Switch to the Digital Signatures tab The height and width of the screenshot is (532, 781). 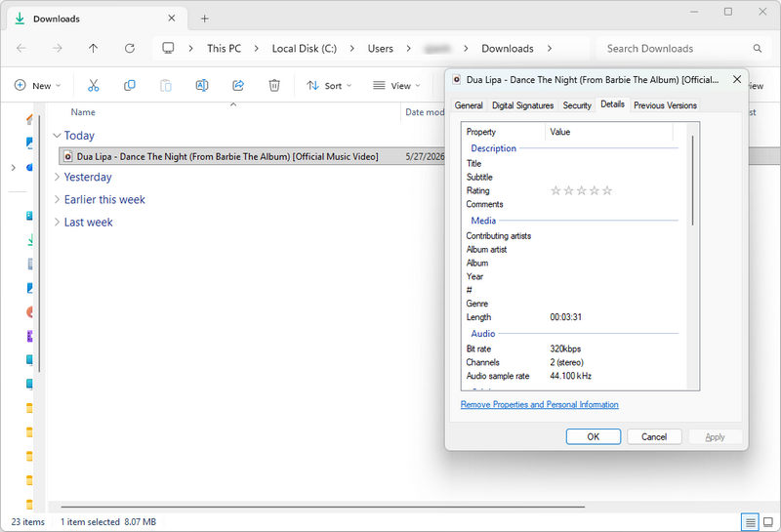522,105
